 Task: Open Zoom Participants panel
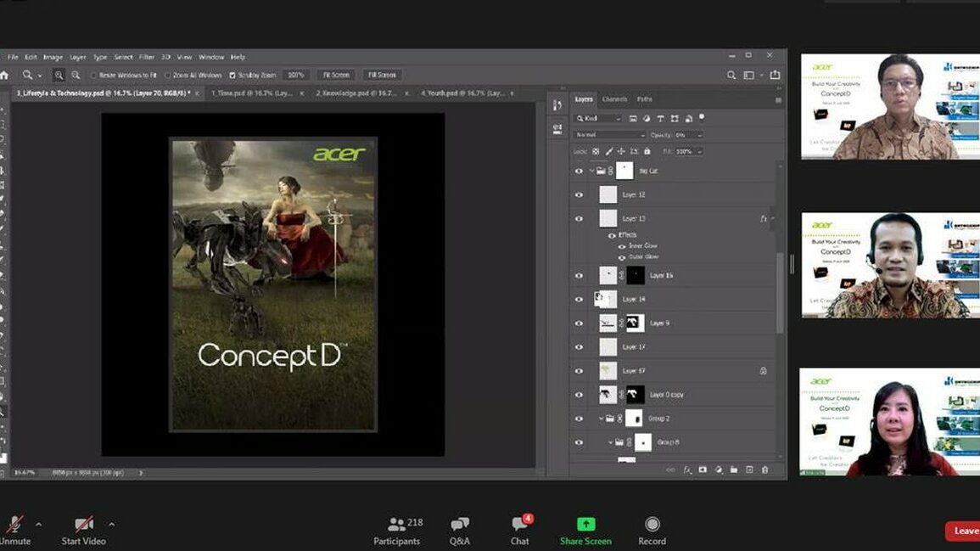[x=397, y=531]
